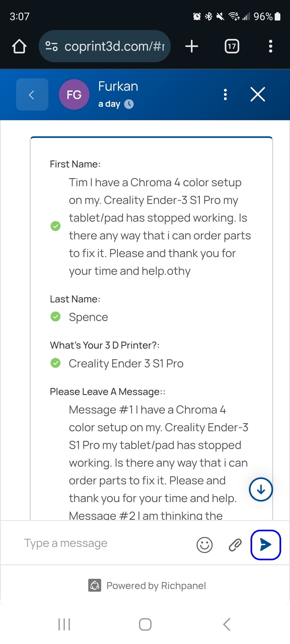The height and width of the screenshot is (644, 290).
Task: Tap the FG agent avatar
Action: coord(74,94)
